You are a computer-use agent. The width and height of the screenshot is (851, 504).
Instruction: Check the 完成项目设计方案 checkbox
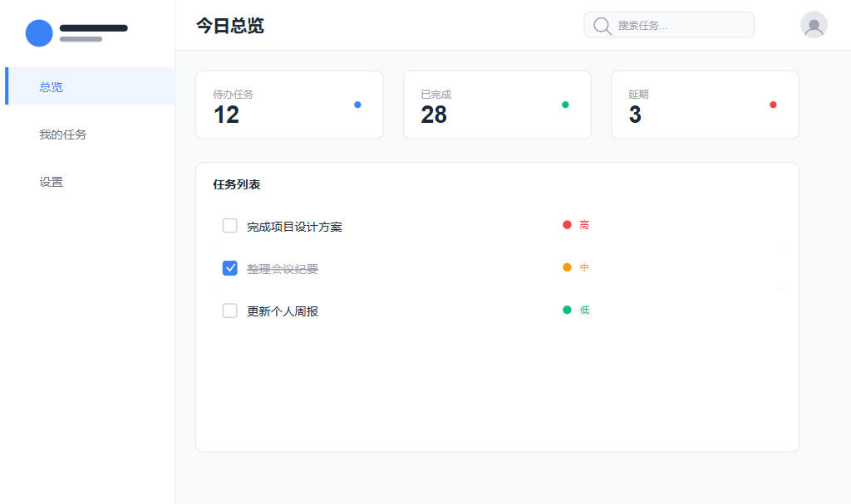pos(230,225)
